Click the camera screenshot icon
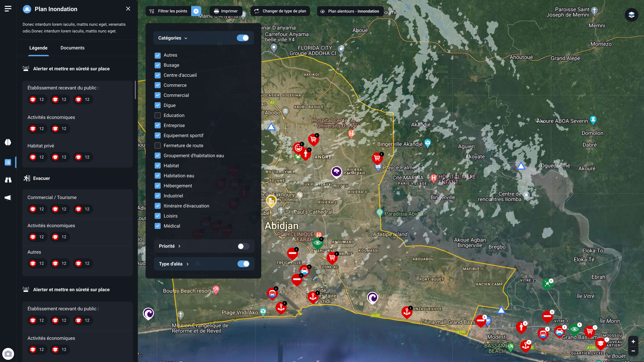Image resolution: width=644 pixels, height=362 pixels. [x=8, y=354]
